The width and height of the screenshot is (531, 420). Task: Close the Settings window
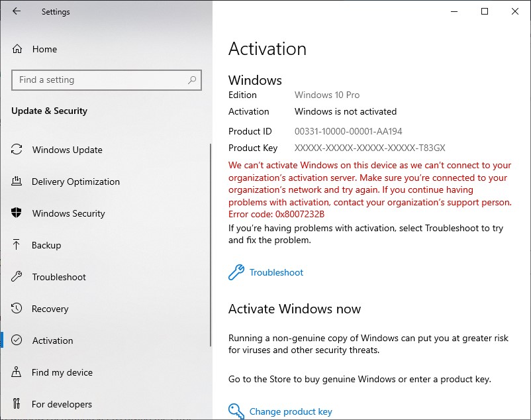click(514, 11)
